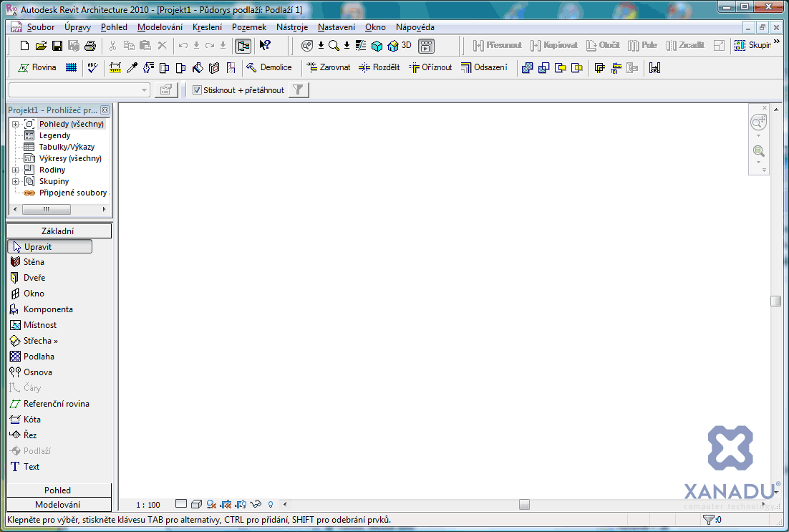Click the What's This help cursor icon
The width and height of the screenshot is (789, 532).
(x=265, y=45)
